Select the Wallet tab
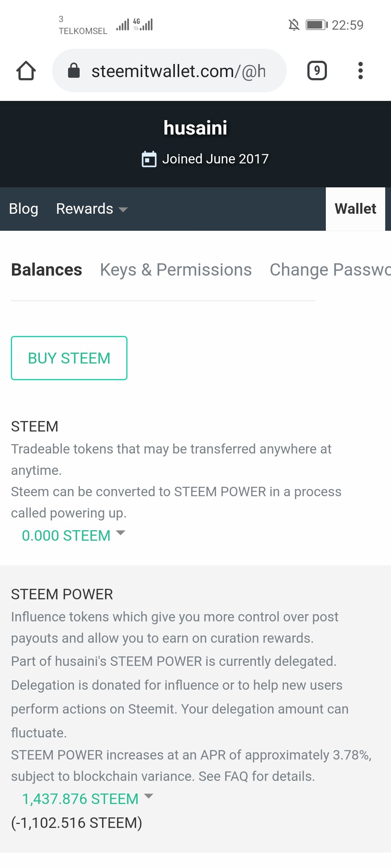Image resolution: width=391 pixels, height=868 pixels. click(x=356, y=209)
